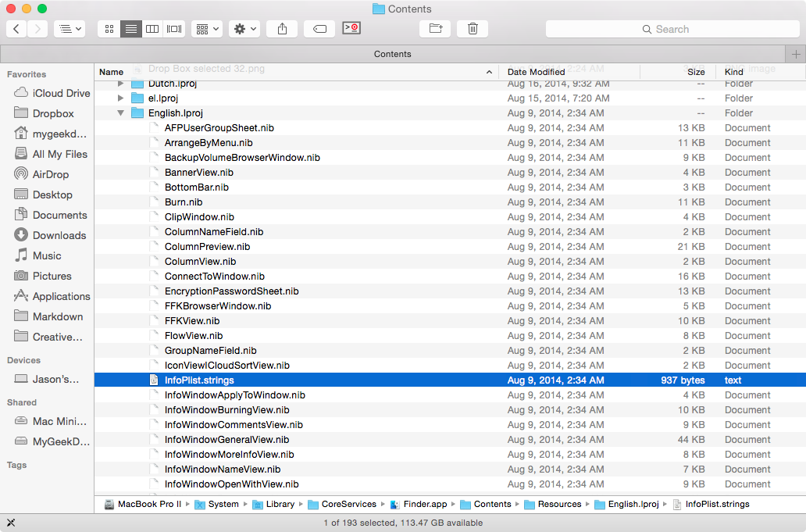The height and width of the screenshot is (532, 806).
Task: Open AirDrop in sidebar
Action: point(41,174)
